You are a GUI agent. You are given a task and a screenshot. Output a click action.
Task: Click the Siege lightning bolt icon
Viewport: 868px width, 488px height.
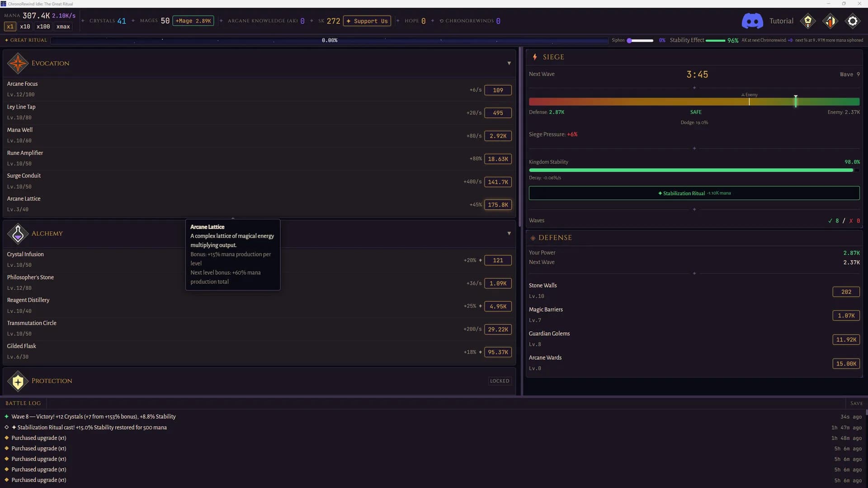click(x=535, y=57)
